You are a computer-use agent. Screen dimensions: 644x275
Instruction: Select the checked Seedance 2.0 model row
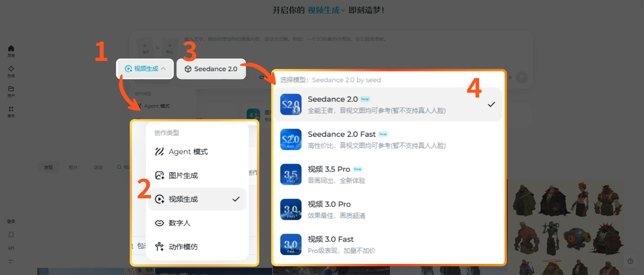[388, 105]
